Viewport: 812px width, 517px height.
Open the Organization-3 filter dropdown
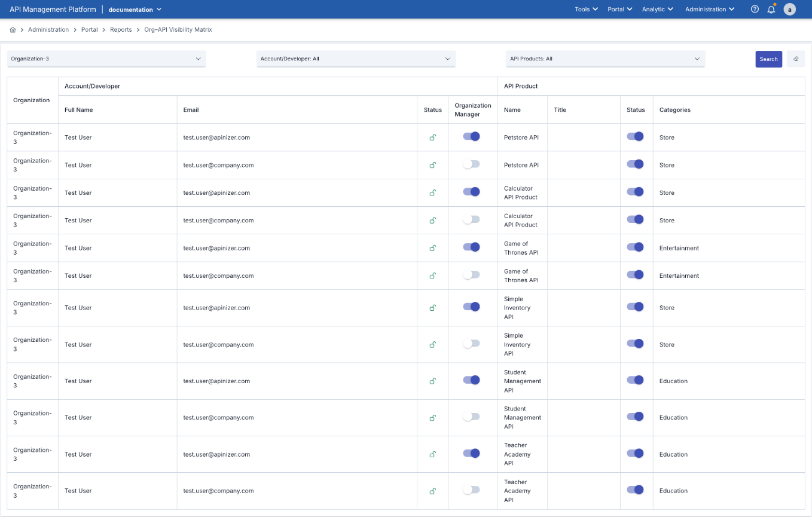click(106, 59)
